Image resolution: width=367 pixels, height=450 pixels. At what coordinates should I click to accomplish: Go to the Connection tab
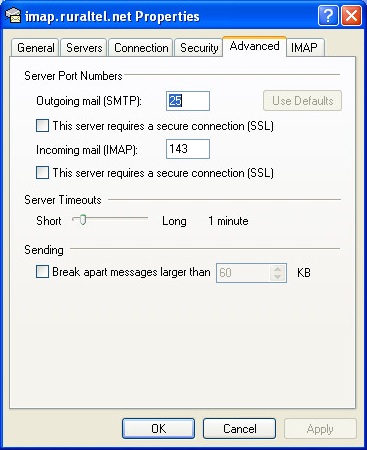click(141, 48)
